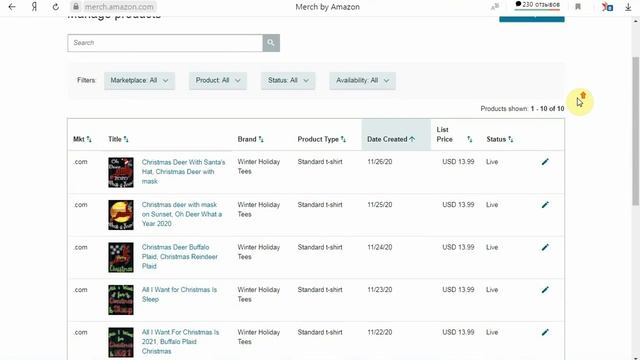Open the 230 reviews badge

pos(538,5)
